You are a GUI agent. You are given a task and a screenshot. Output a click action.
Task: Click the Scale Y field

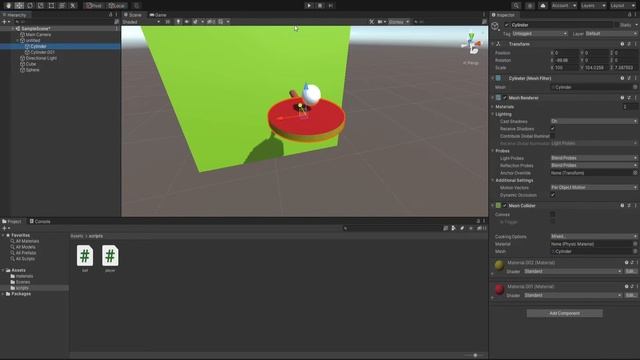[597, 68]
